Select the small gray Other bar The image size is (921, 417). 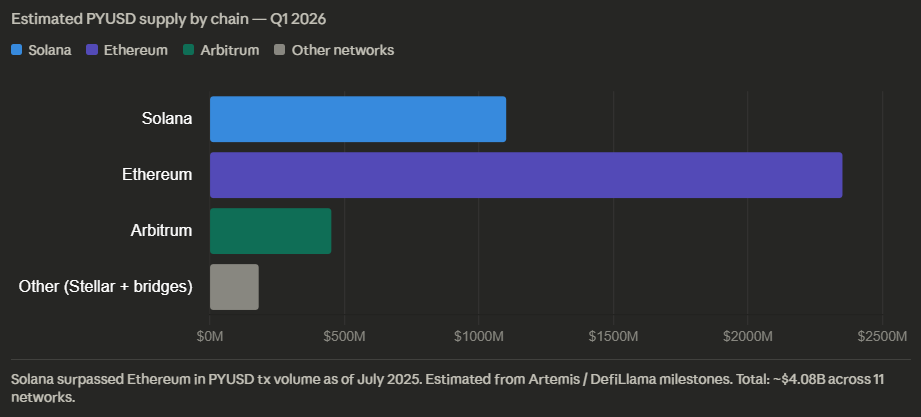[234, 287]
